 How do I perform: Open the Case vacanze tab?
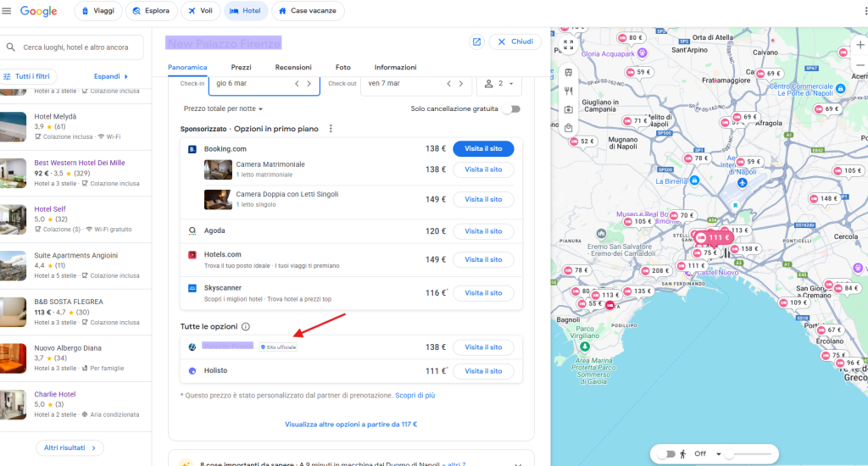tap(308, 11)
